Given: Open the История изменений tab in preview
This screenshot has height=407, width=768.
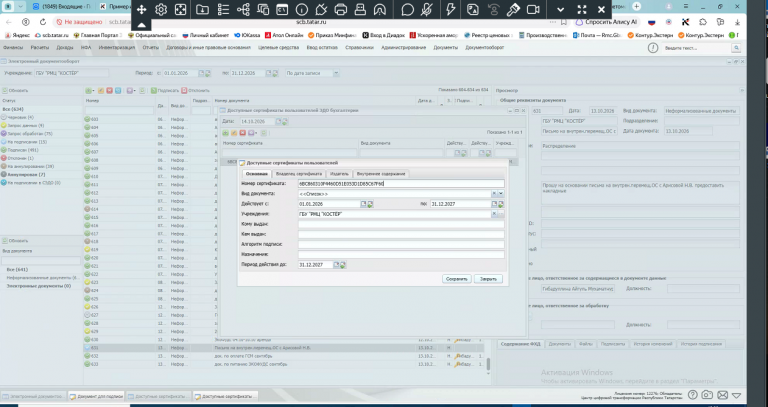Looking at the screenshot, I should tap(652, 344).
